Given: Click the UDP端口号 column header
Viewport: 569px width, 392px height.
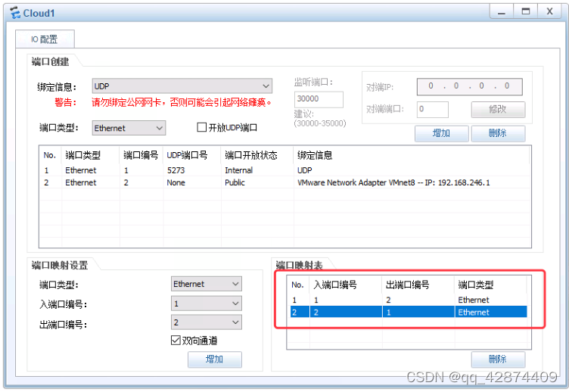Looking at the screenshot, I should click(192, 155).
